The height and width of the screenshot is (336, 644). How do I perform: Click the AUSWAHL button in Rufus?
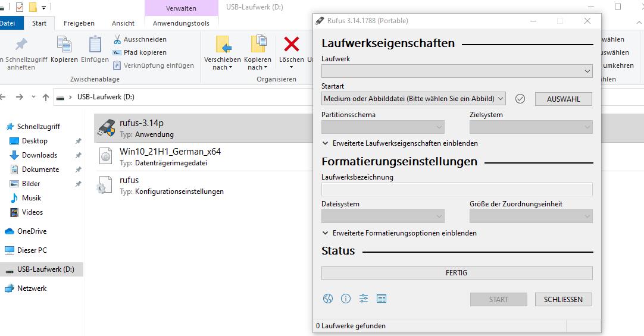(564, 99)
